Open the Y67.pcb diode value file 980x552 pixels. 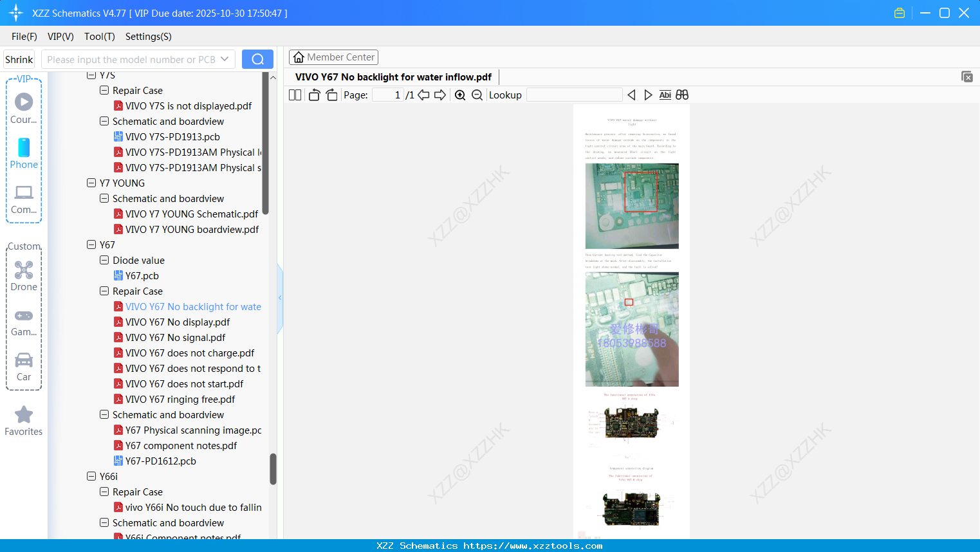[142, 275]
